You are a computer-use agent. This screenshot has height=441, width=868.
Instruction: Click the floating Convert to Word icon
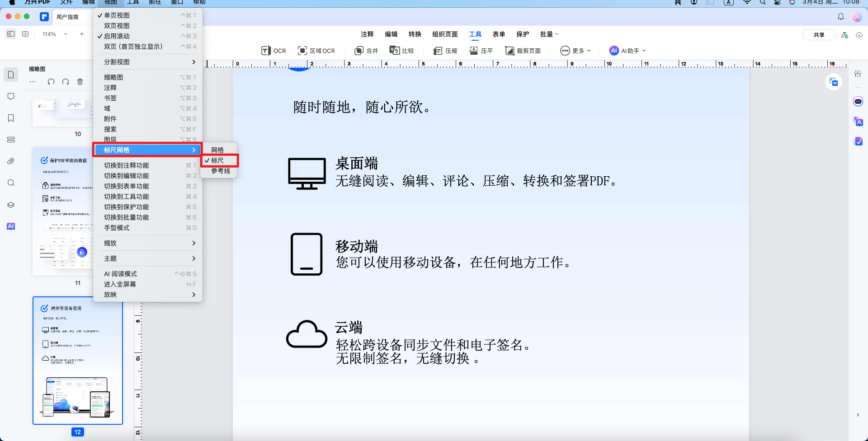[834, 82]
